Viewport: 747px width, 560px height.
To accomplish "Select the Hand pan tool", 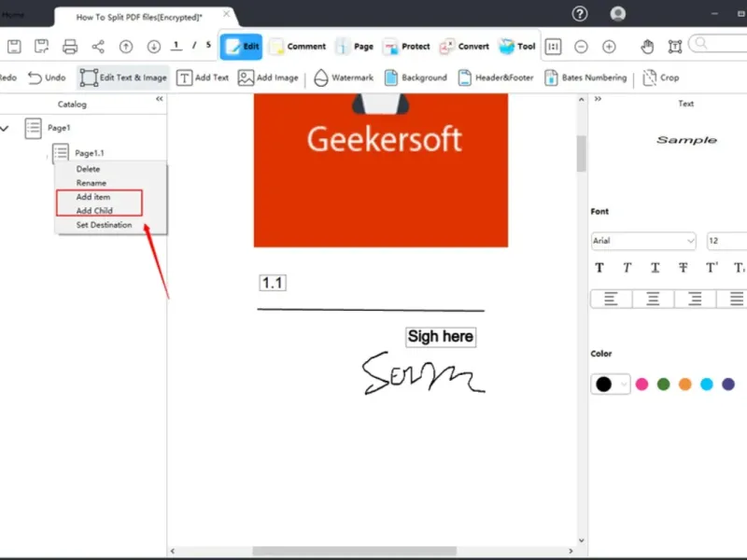I will tap(647, 46).
